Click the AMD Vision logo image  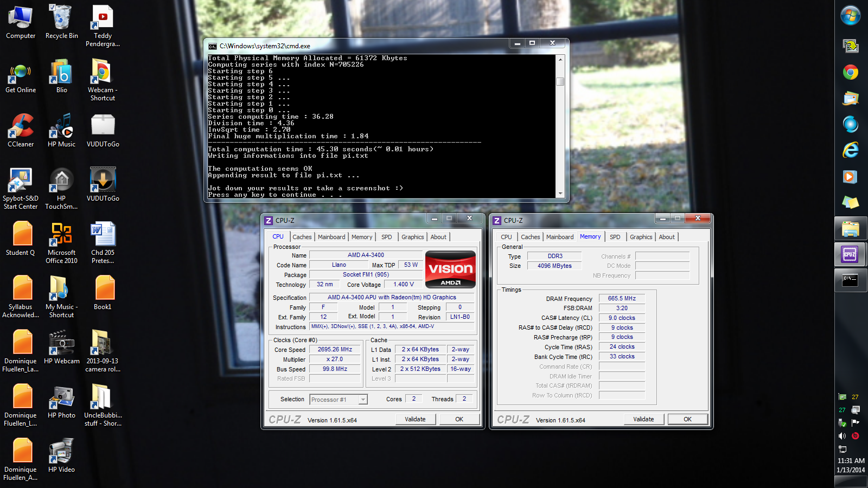pos(450,269)
